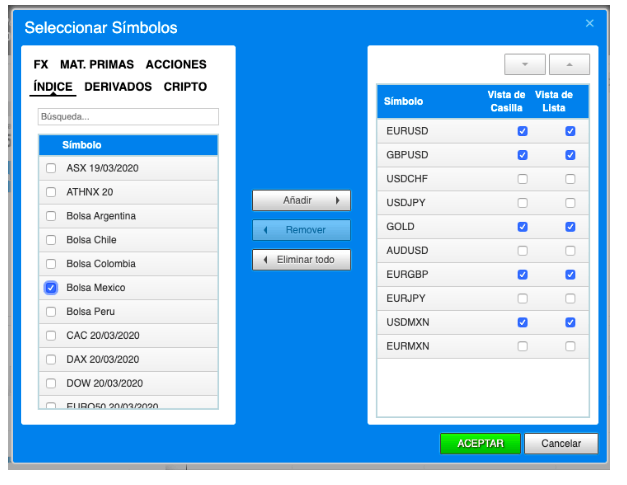Enable Vista de Casilla for USDCHF
This screenshot has width=627, height=485.
[x=522, y=179]
